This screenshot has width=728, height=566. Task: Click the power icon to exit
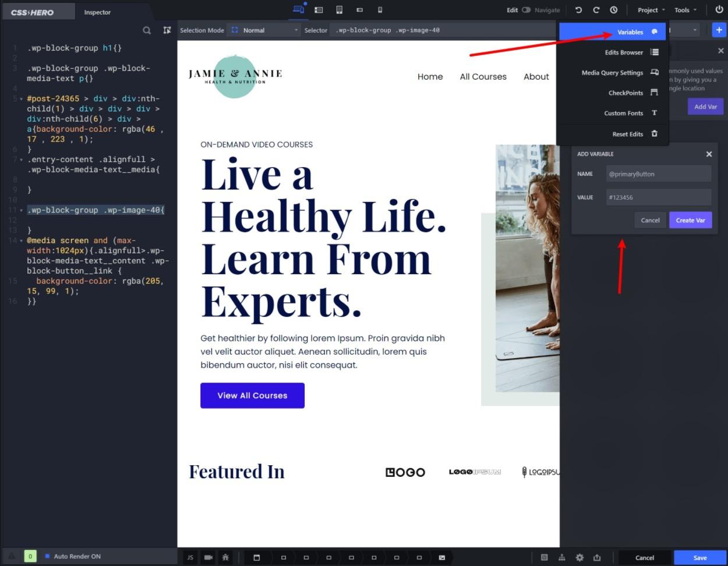[719, 10]
